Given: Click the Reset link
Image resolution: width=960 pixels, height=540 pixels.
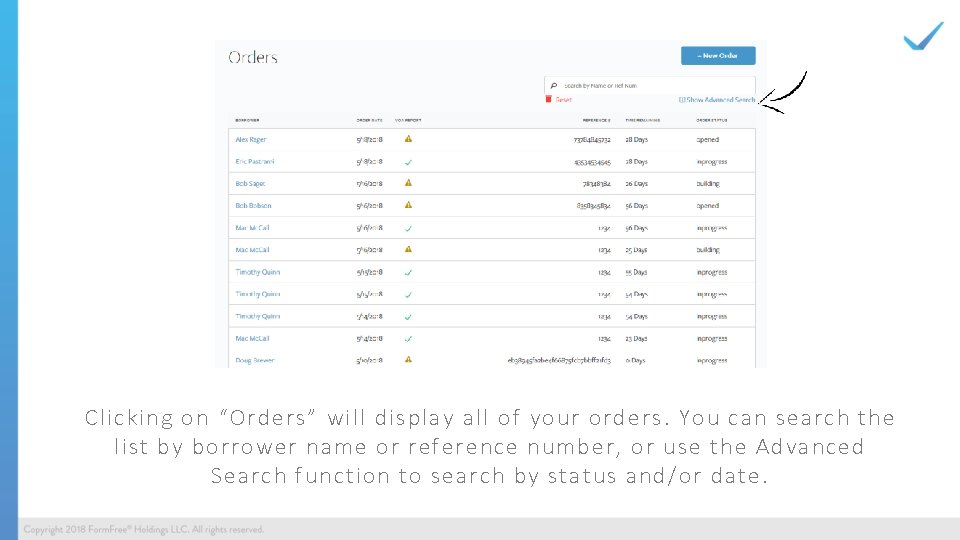Looking at the screenshot, I should click(563, 100).
